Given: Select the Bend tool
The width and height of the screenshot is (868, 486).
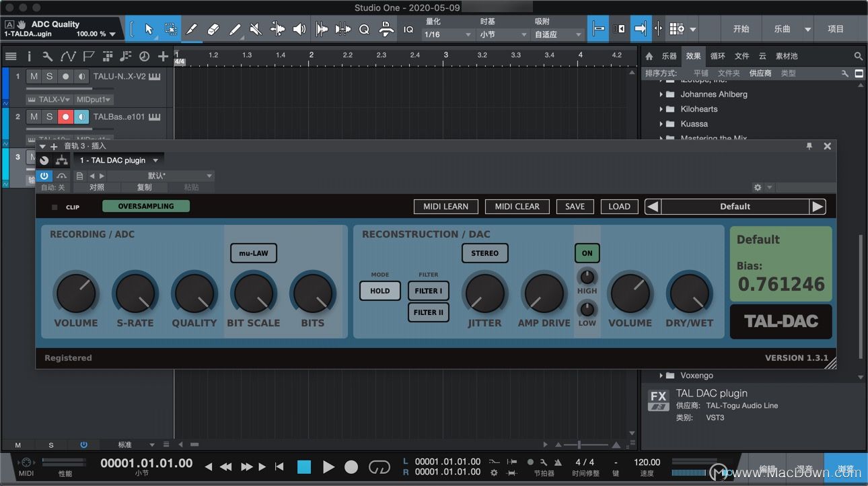Looking at the screenshot, I should pos(277,29).
